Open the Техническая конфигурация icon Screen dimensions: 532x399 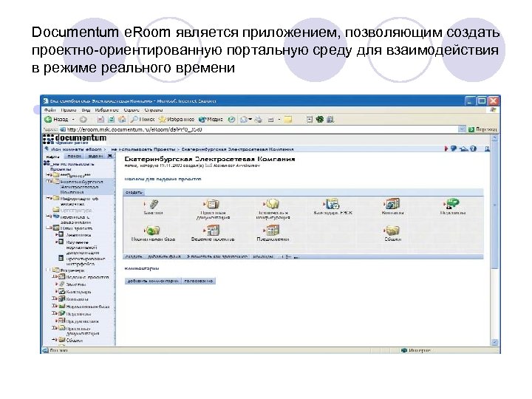(273, 204)
